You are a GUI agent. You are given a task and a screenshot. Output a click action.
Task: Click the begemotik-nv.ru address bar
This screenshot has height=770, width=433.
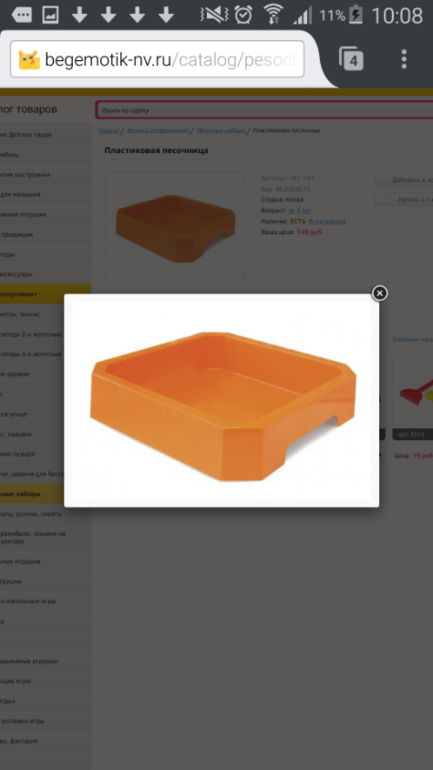(x=157, y=59)
